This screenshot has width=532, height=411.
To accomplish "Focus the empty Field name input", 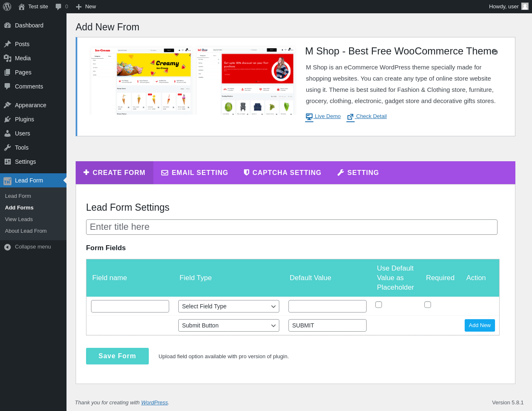I will (130, 306).
